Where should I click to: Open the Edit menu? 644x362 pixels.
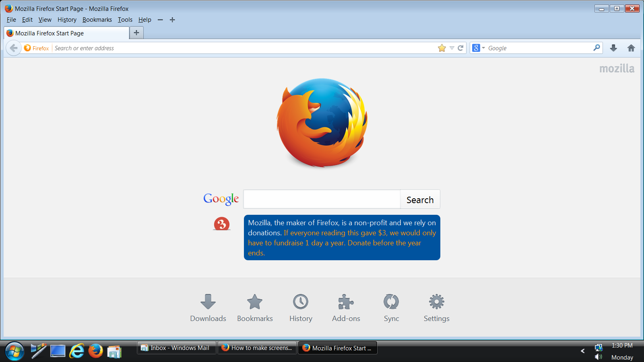(27, 20)
